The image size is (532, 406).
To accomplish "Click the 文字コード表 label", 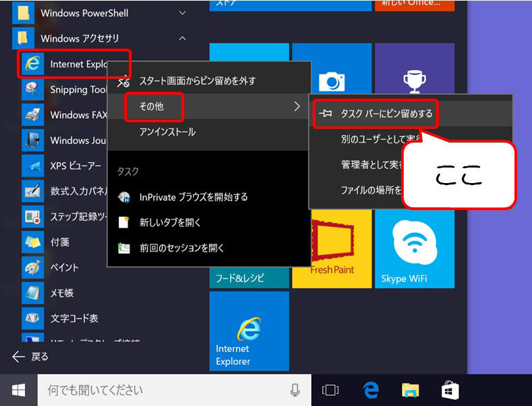I will point(74,318).
